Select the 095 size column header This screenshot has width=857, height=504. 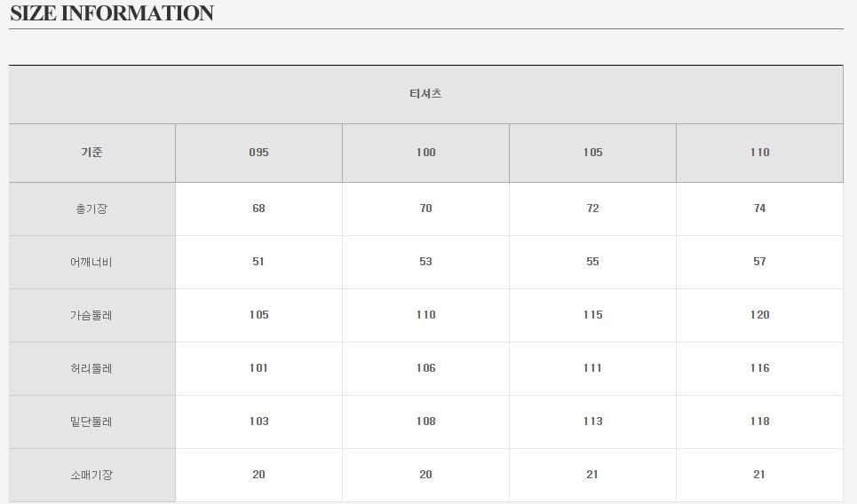tap(258, 153)
